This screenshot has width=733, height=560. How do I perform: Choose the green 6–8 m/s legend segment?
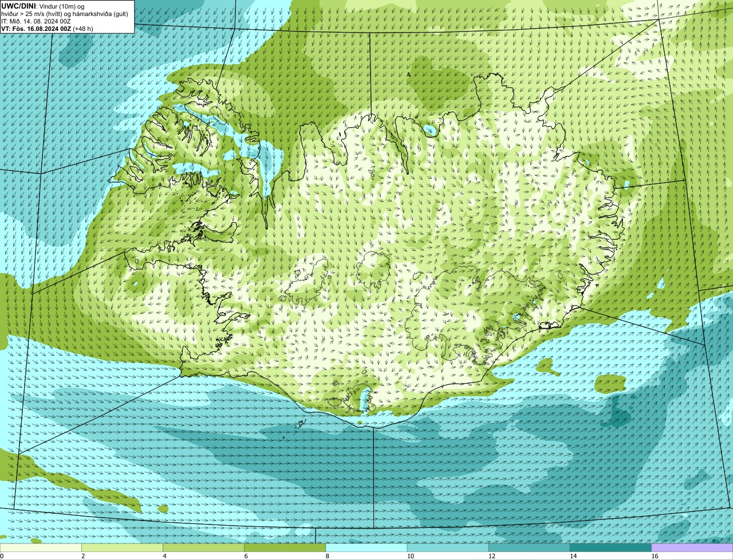tap(285, 548)
